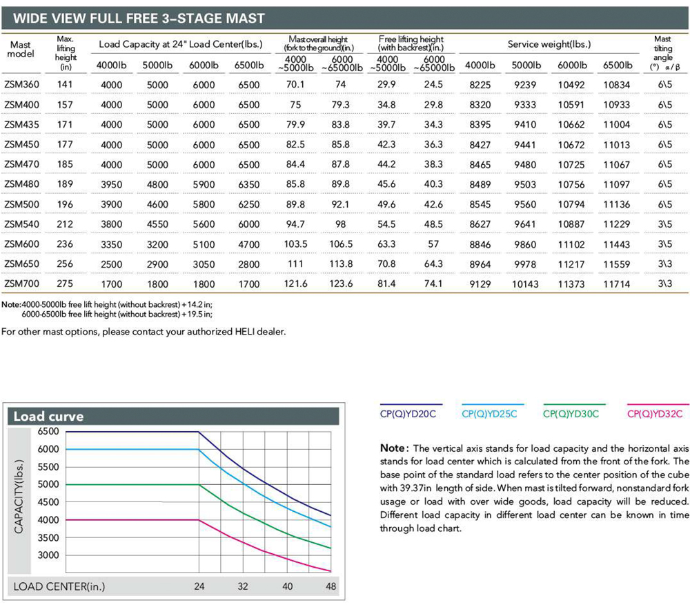Select the Max. lifting height column header
This screenshot has height=616, width=690.
66,53
